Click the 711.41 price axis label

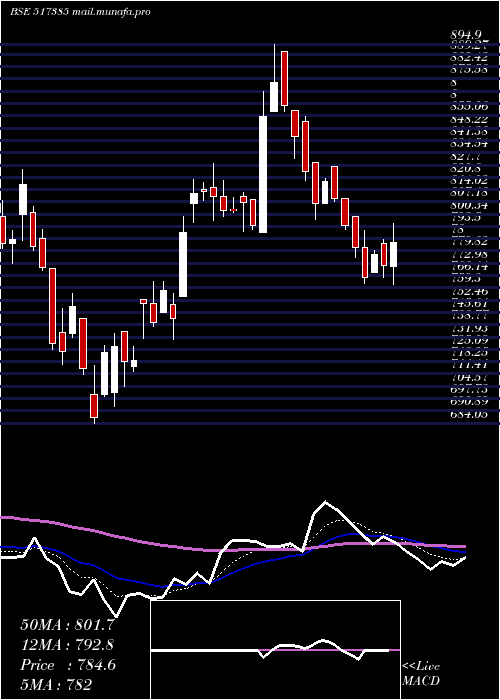click(x=468, y=365)
